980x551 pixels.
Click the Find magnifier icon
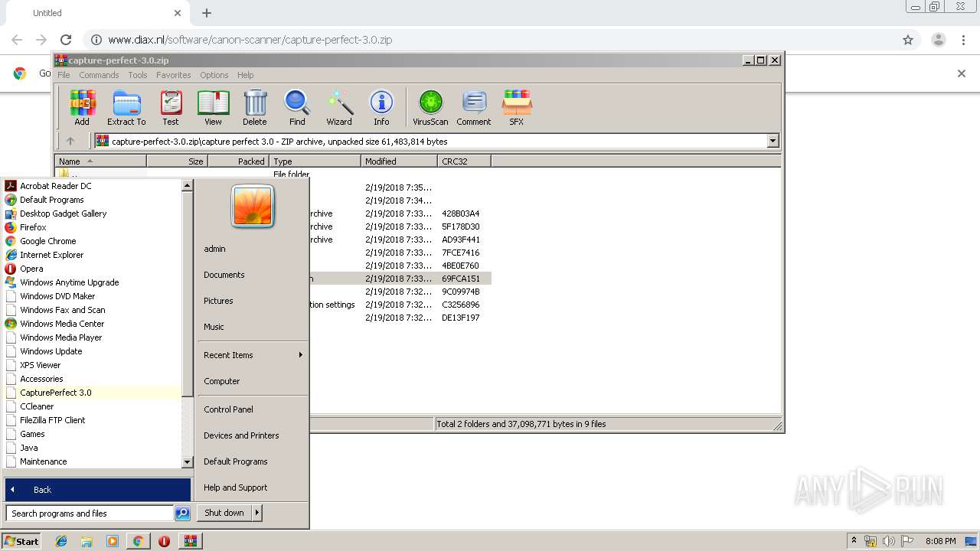297,107
